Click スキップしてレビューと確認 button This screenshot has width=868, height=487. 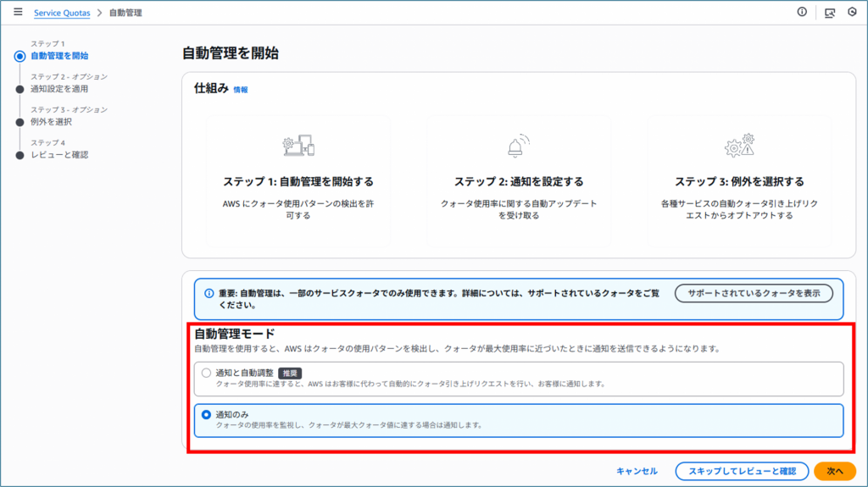click(x=742, y=471)
